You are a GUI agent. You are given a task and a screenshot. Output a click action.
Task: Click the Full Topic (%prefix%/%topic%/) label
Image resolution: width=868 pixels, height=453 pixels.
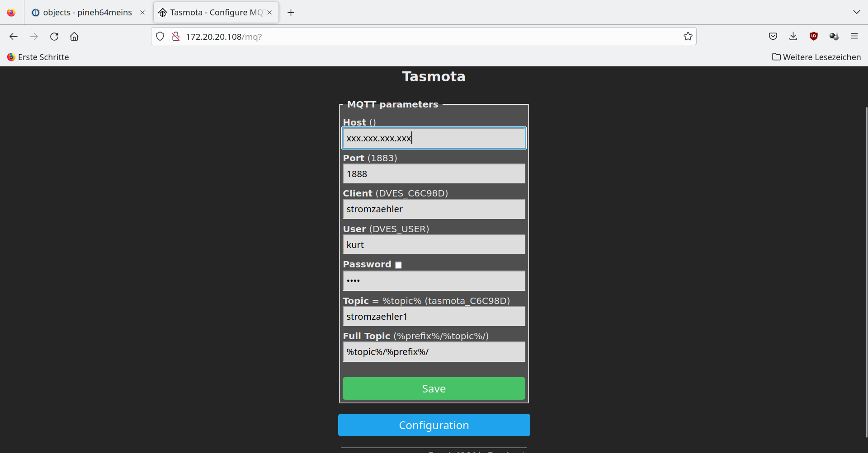(x=416, y=336)
